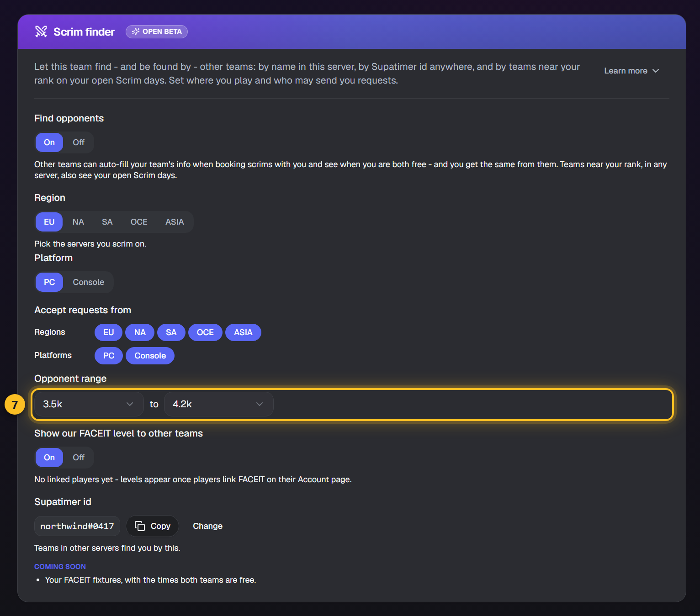
Task: Toggle the ASIA chip under Accept requests
Action: pos(243,332)
